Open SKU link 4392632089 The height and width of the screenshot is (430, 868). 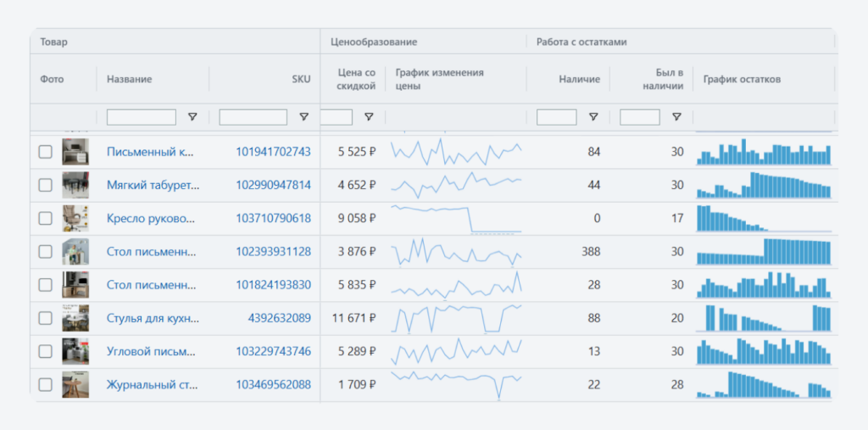279,318
